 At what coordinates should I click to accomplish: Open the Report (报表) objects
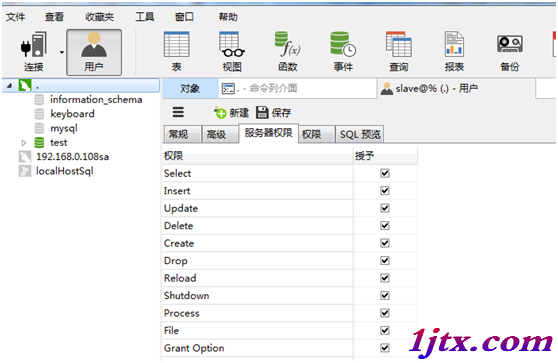(454, 52)
